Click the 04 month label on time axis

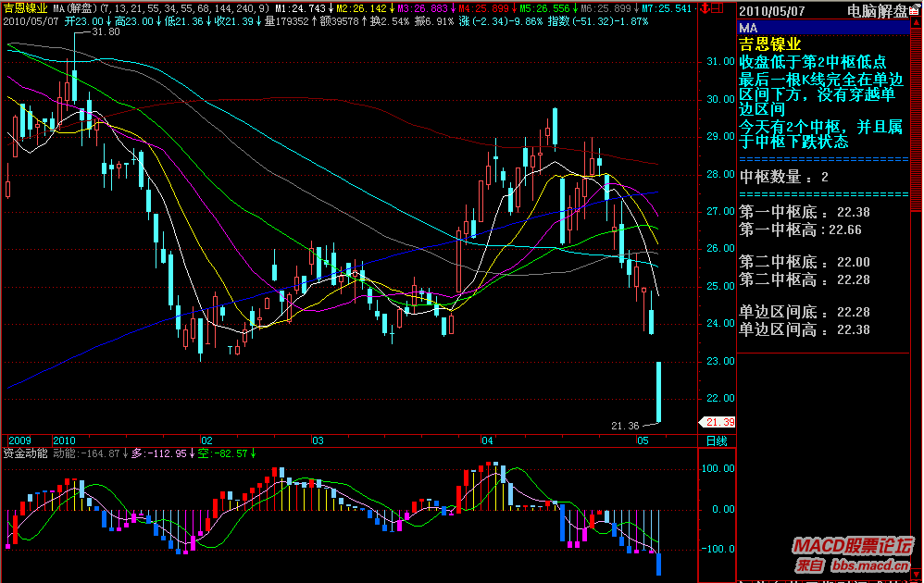click(x=487, y=441)
